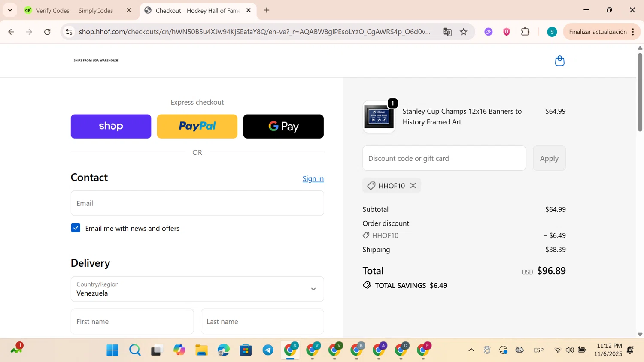The width and height of the screenshot is (644, 362).
Task: Open the Windows Start menu
Action: (112, 350)
